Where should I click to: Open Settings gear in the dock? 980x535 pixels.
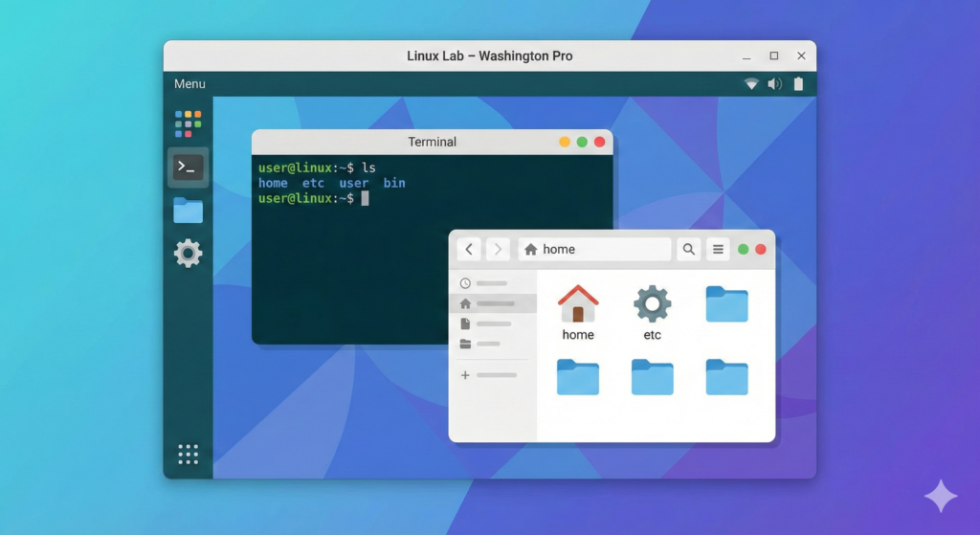(189, 253)
